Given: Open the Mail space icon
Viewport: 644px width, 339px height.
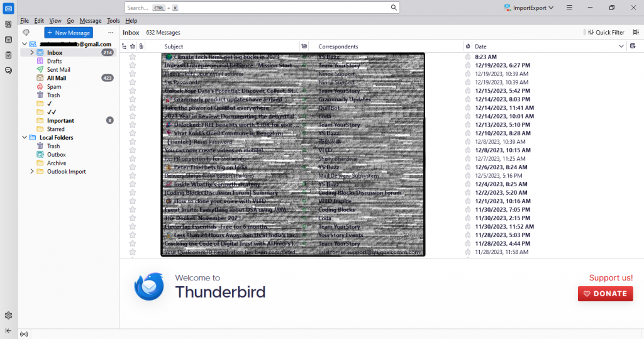Looking at the screenshot, I should pyautogui.click(x=9, y=9).
